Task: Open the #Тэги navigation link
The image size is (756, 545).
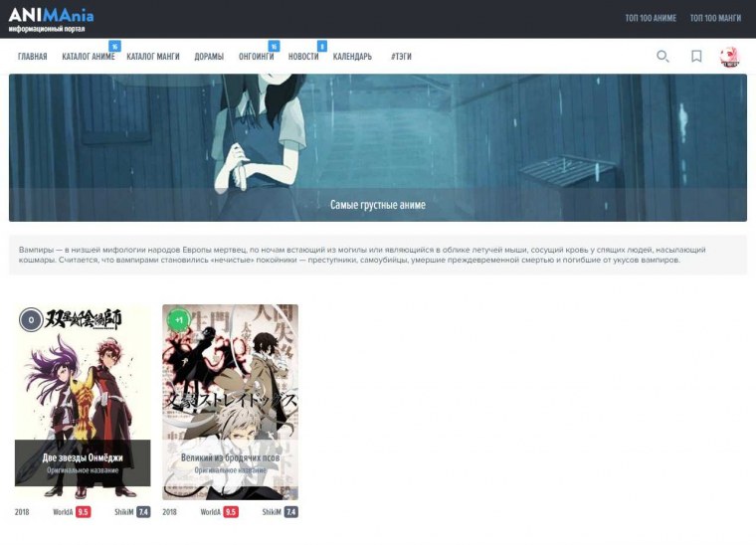Action: [401, 57]
